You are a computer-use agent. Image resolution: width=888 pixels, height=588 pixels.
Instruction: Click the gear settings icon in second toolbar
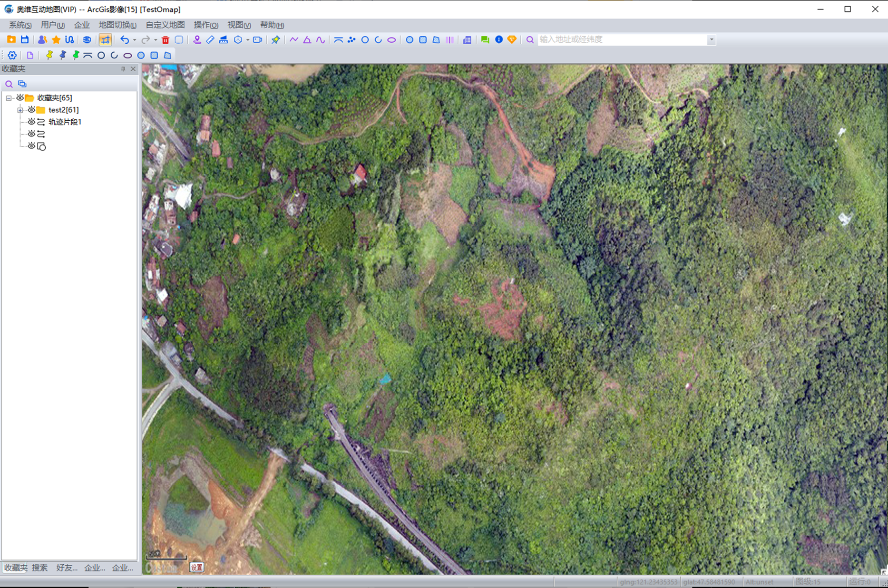[x=12, y=55]
